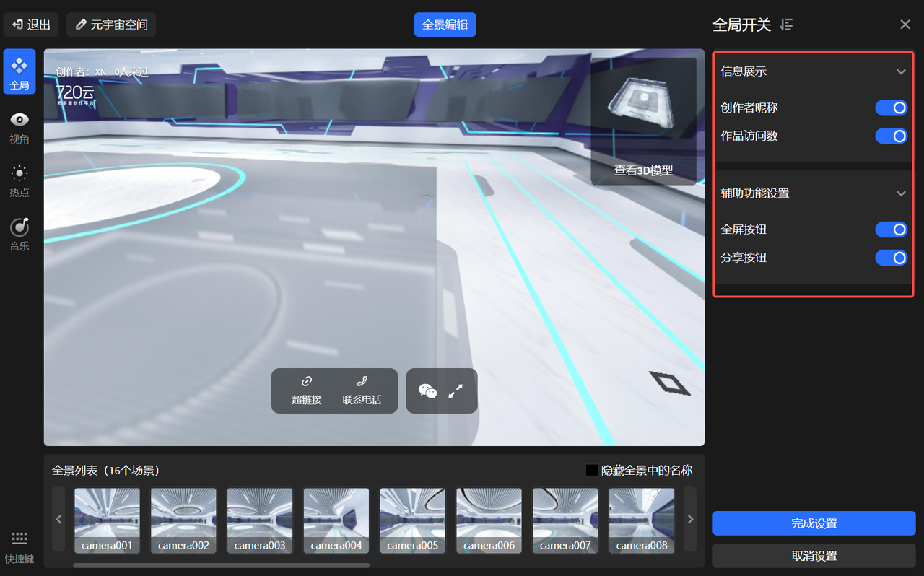
Task: Turn off the 分享按钮 switch
Action: 891,258
